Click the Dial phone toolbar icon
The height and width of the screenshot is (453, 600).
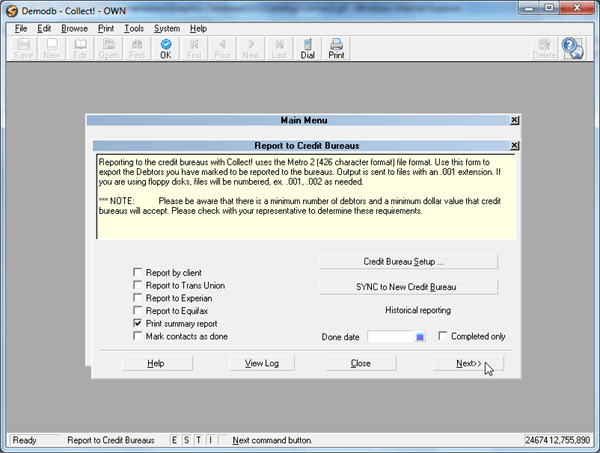(x=308, y=49)
